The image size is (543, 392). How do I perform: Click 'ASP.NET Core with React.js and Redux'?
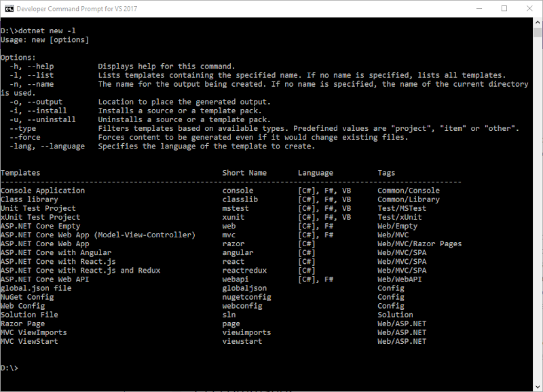pyautogui.click(x=80, y=270)
